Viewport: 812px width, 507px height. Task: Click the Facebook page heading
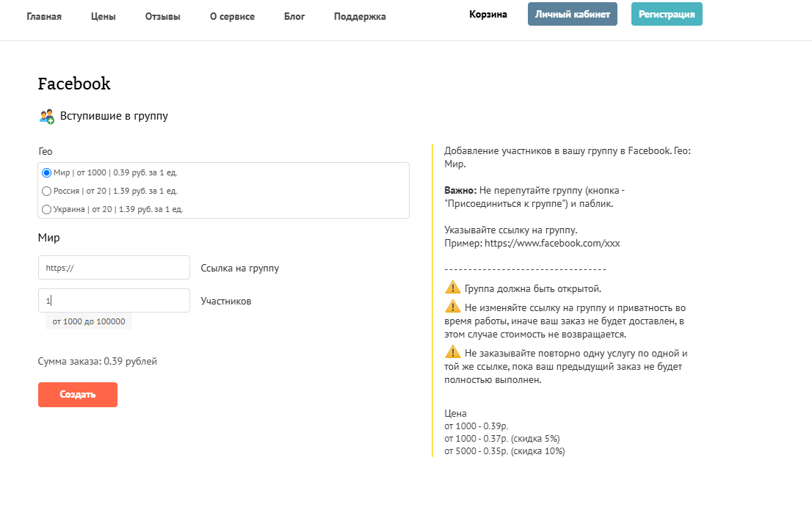[x=74, y=84]
